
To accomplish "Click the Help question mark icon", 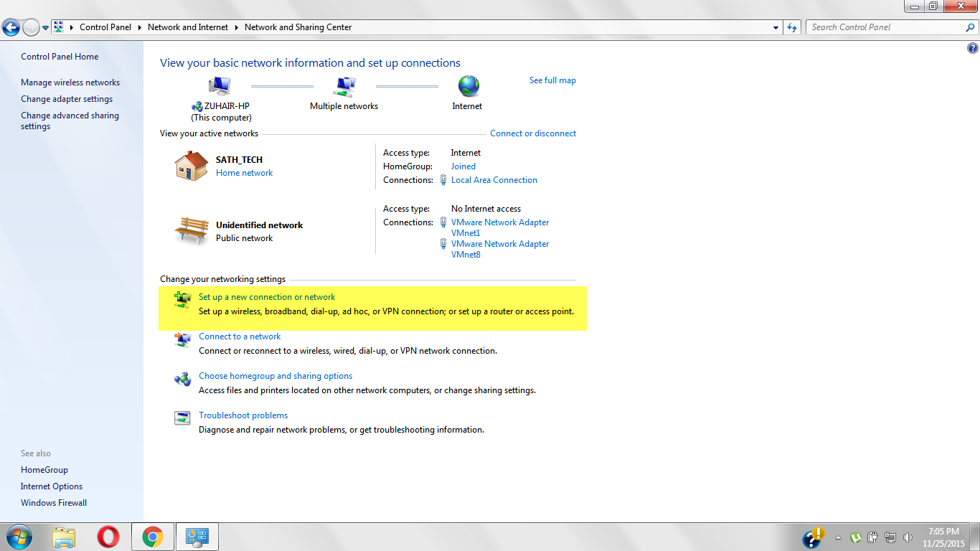I will pyautogui.click(x=973, y=49).
